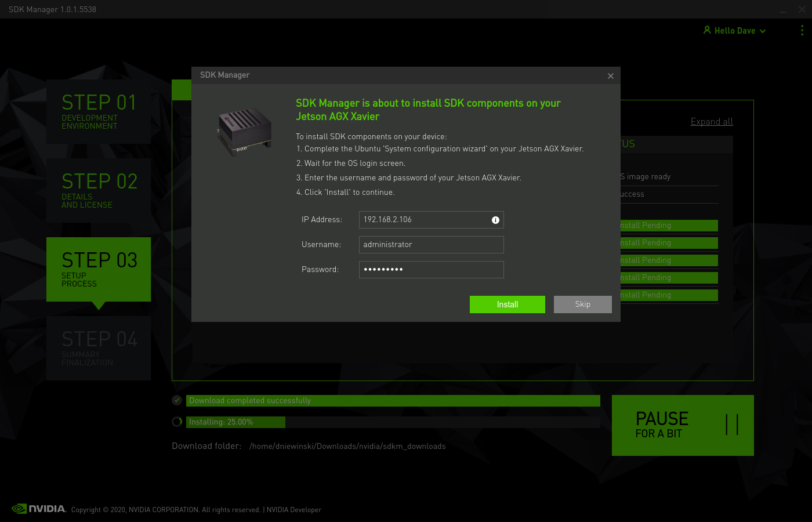Click the first Install Pending status bar

[x=669, y=226]
